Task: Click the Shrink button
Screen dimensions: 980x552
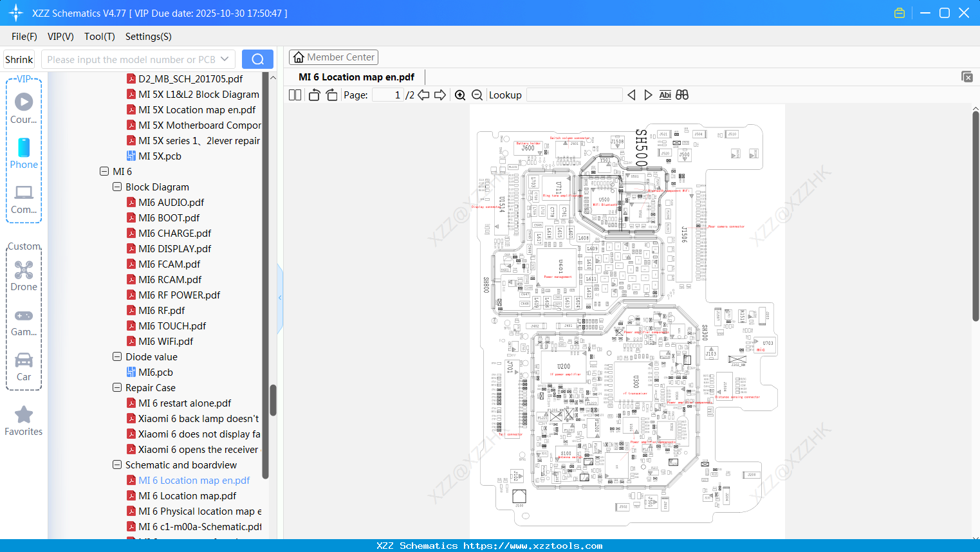Action: pos(19,59)
